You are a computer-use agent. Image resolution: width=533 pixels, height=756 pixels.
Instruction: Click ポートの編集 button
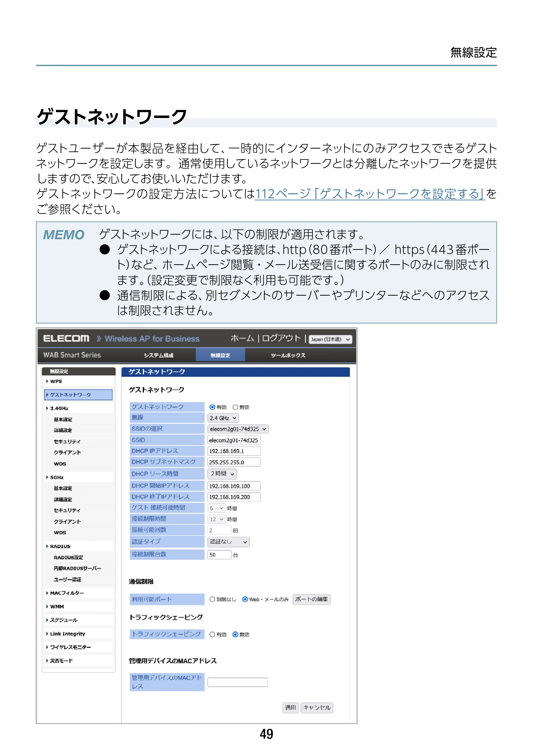coord(311,599)
